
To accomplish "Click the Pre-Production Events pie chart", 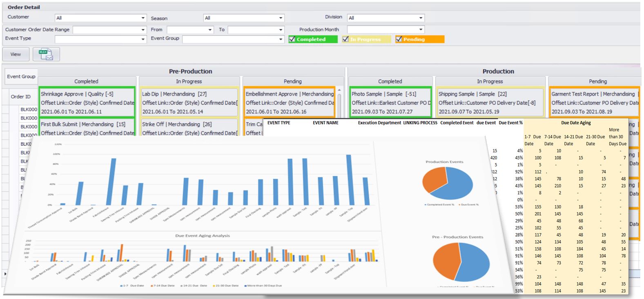I will (461, 262).
